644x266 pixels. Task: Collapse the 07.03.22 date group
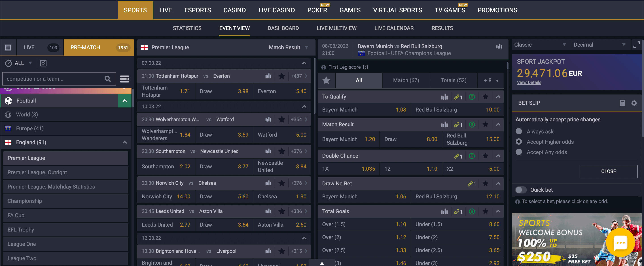tap(304, 63)
